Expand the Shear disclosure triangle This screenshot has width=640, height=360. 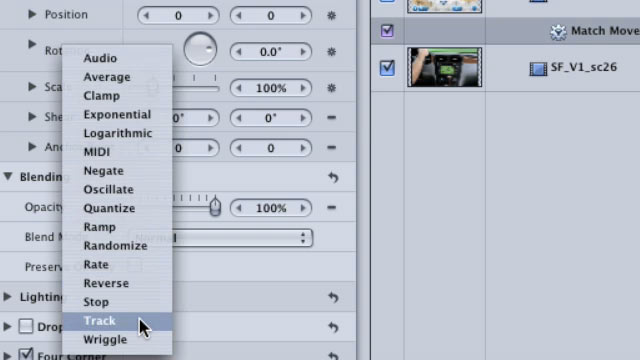click(x=32, y=116)
